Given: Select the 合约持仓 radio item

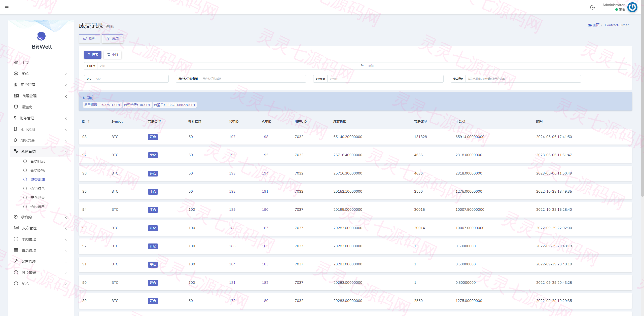Looking at the screenshot, I should tap(25, 188).
